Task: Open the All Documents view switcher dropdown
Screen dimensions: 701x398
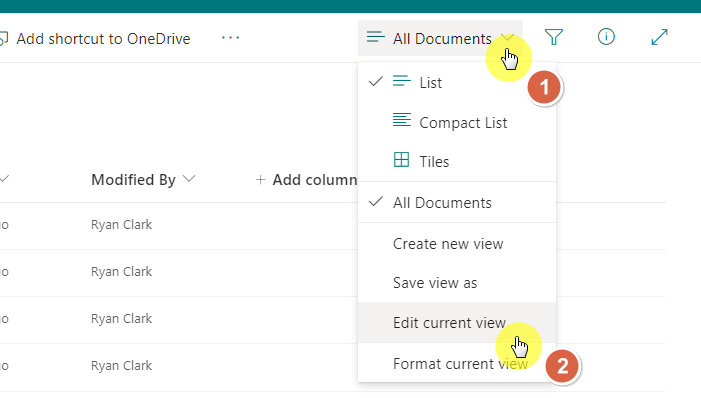Action: click(x=440, y=38)
